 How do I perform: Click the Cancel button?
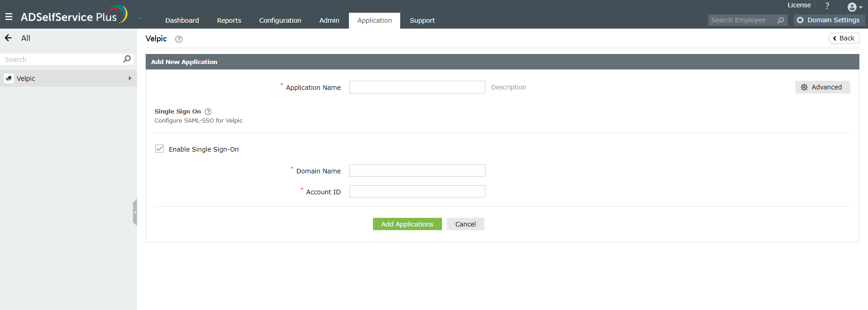coord(466,224)
